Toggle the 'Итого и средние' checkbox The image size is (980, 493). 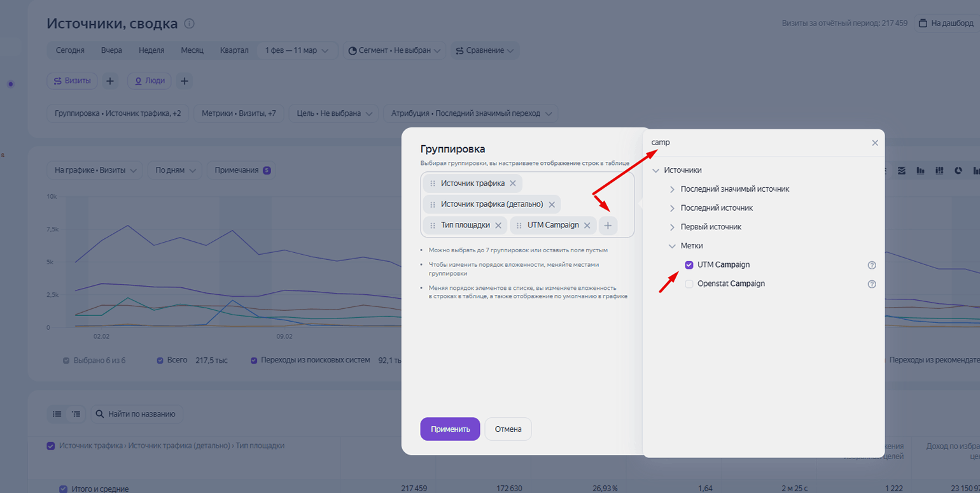pos(63,489)
